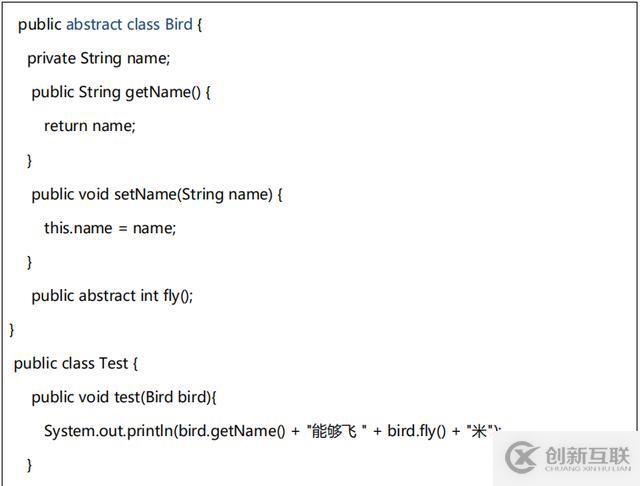Select the class name "Bird" in first line
Image resolution: width=640 pixels, height=486 pixels.
point(178,24)
